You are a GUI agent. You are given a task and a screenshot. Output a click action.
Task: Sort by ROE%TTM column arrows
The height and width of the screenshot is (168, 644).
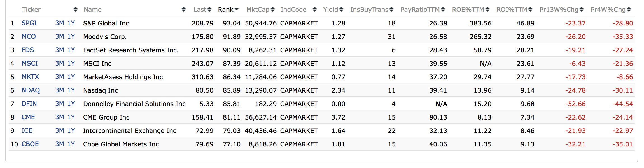coord(487,10)
